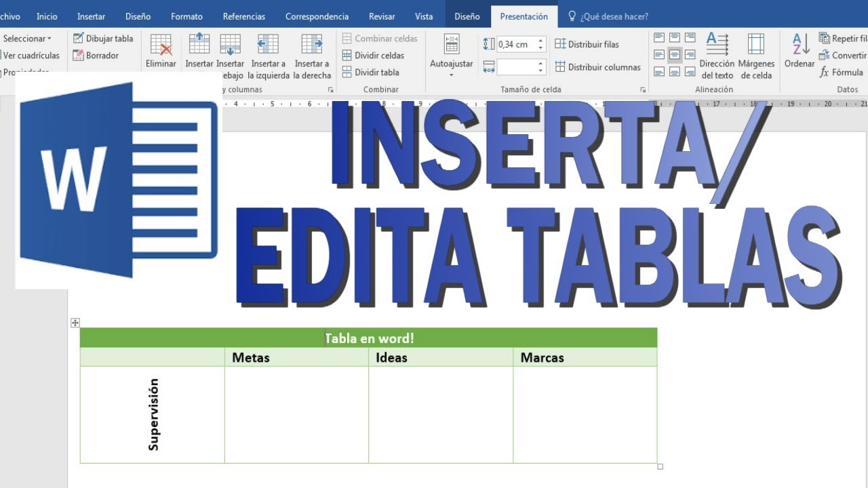Image resolution: width=868 pixels, height=488 pixels.
Task: Open the Seleccionar dropdown
Action: pyautogui.click(x=27, y=39)
